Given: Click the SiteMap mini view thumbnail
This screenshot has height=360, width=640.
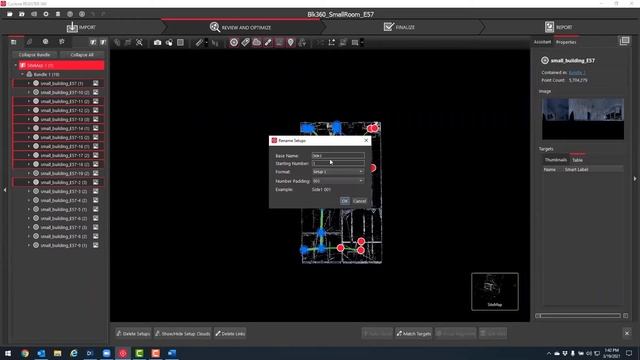Looking at the screenshot, I should click(495, 291).
